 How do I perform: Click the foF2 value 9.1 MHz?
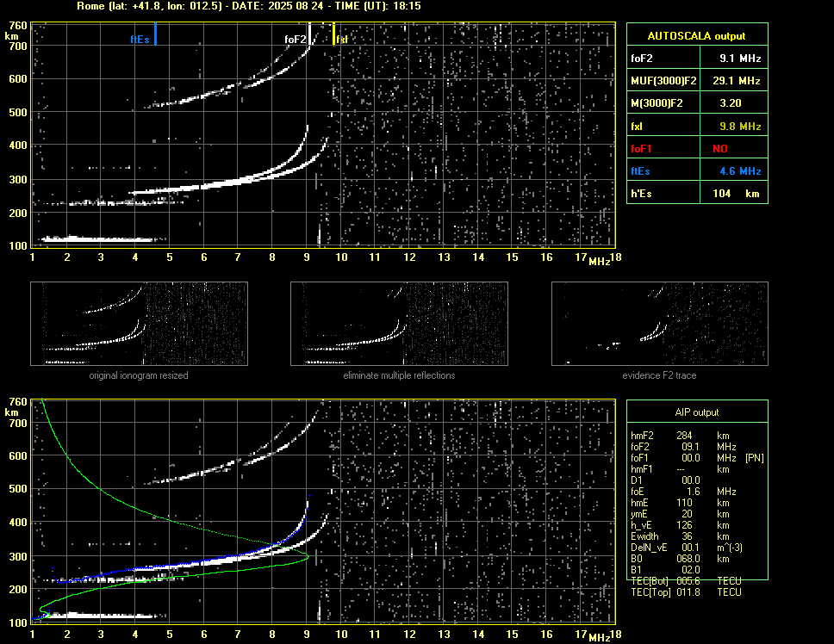[x=740, y=59]
